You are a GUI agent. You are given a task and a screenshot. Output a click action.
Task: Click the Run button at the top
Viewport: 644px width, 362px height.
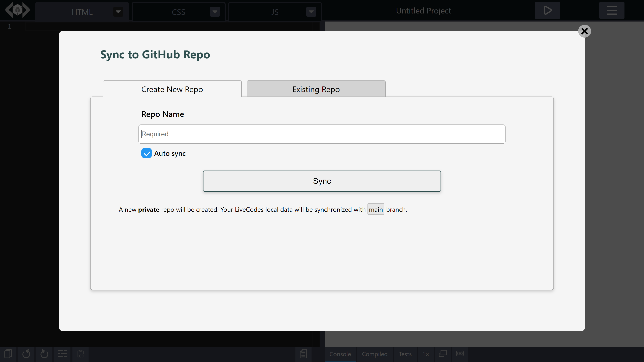tap(547, 10)
